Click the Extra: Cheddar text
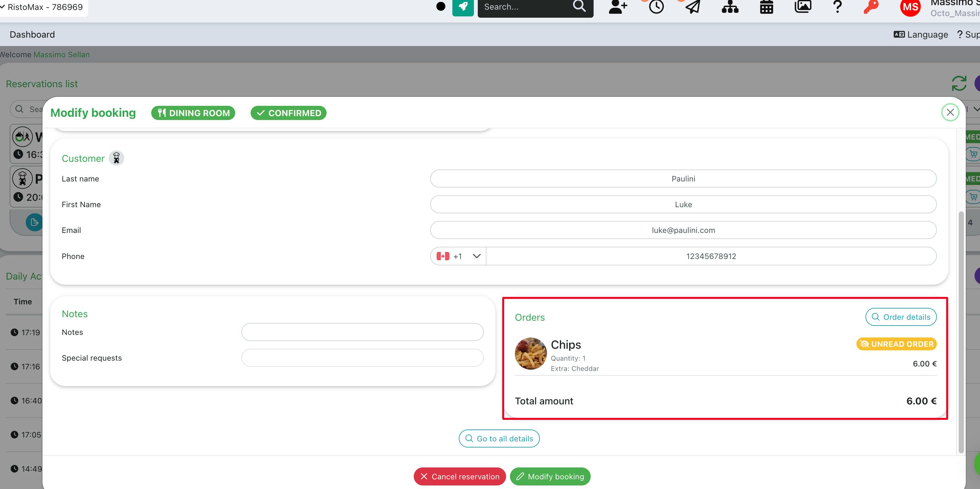Image resolution: width=980 pixels, height=489 pixels. click(575, 368)
